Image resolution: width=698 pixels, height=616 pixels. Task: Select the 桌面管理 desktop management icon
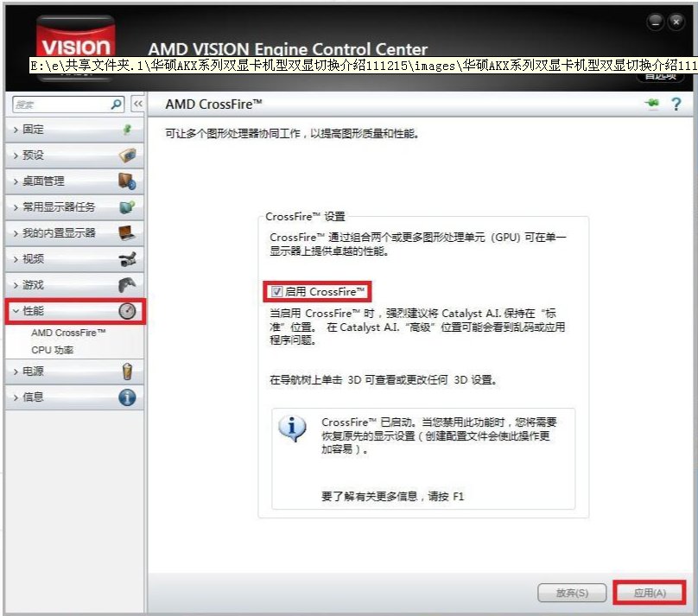pos(125,181)
